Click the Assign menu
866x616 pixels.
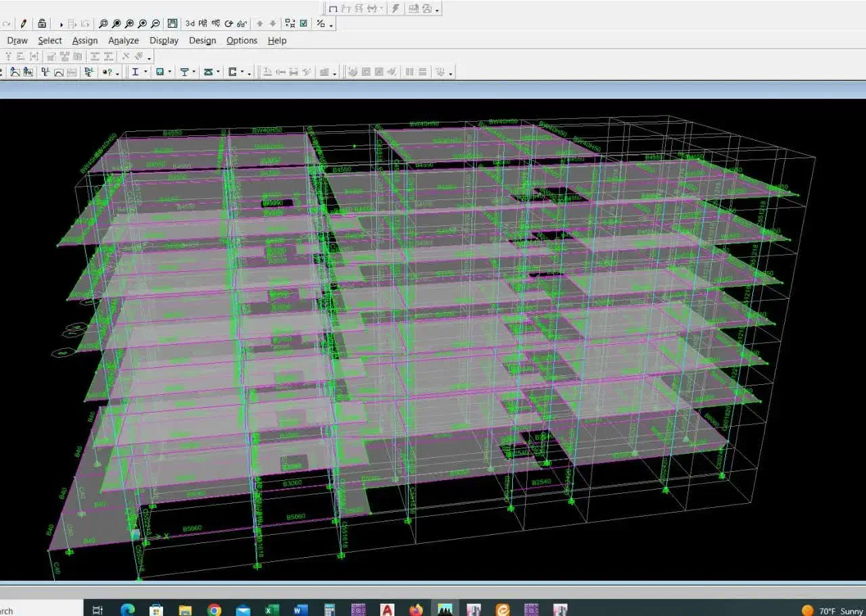(85, 41)
